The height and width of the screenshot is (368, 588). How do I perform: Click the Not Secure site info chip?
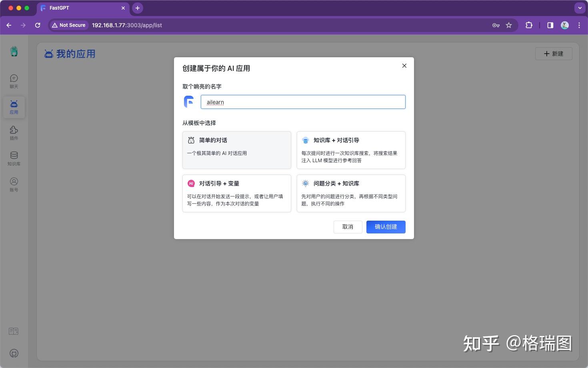pos(69,25)
